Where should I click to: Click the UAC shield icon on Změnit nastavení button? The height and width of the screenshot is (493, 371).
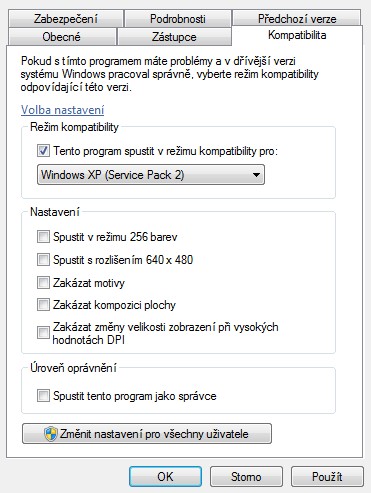(51, 434)
